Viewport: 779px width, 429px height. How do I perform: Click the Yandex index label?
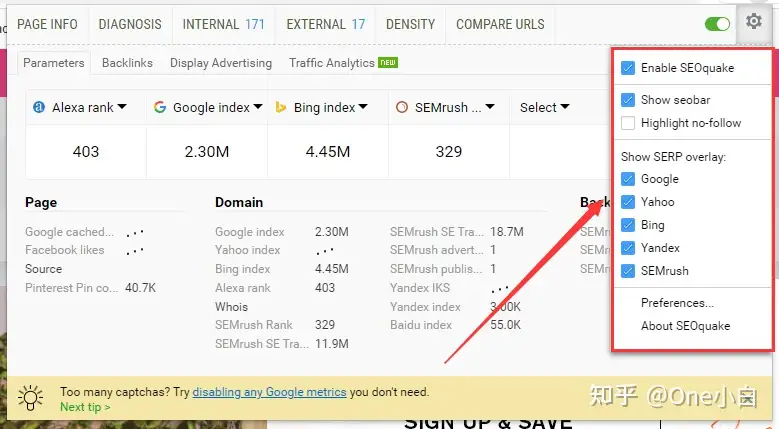click(x=425, y=307)
